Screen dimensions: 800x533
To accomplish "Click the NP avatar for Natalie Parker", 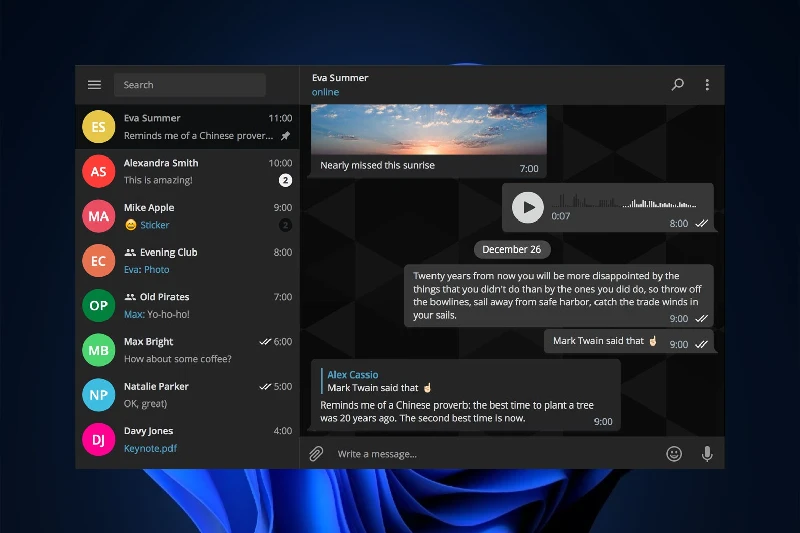I will click(x=98, y=395).
